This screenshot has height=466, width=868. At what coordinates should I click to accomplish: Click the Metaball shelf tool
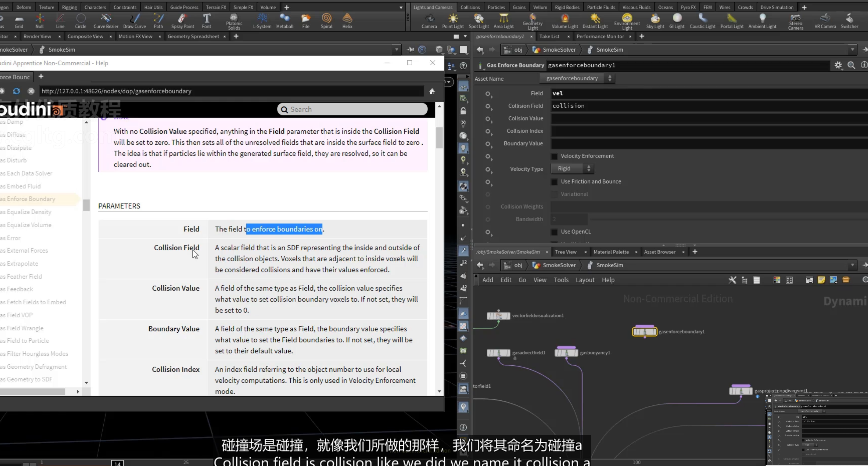tap(285, 21)
